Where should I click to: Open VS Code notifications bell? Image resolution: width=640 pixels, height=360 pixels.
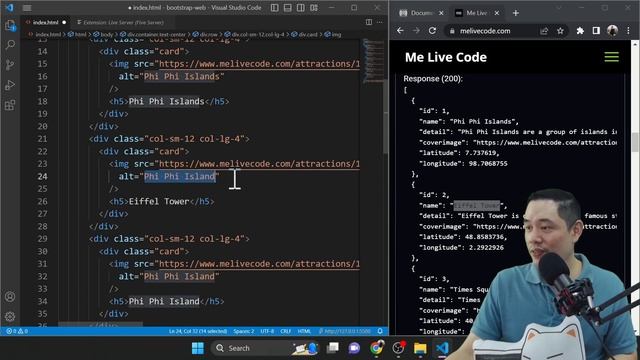pos(380,331)
